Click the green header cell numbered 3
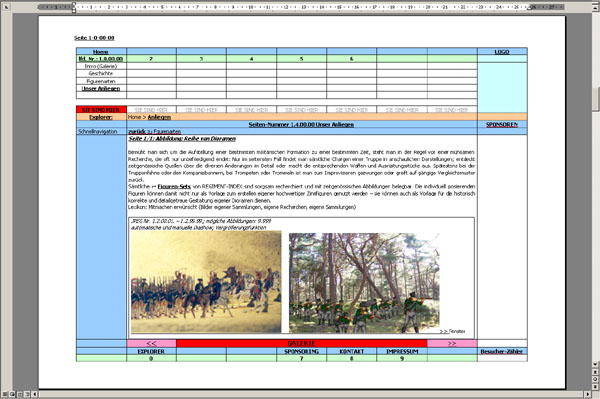Viewport: 600px width, 399px height. click(x=201, y=59)
